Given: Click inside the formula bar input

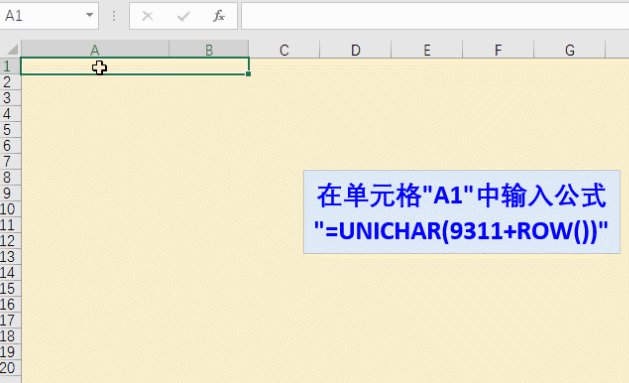Looking at the screenshot, I should (435, 16).
